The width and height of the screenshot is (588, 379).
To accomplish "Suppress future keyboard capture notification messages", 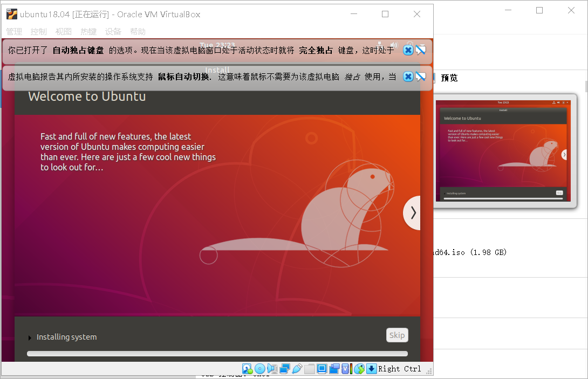I will coord(421,50).
